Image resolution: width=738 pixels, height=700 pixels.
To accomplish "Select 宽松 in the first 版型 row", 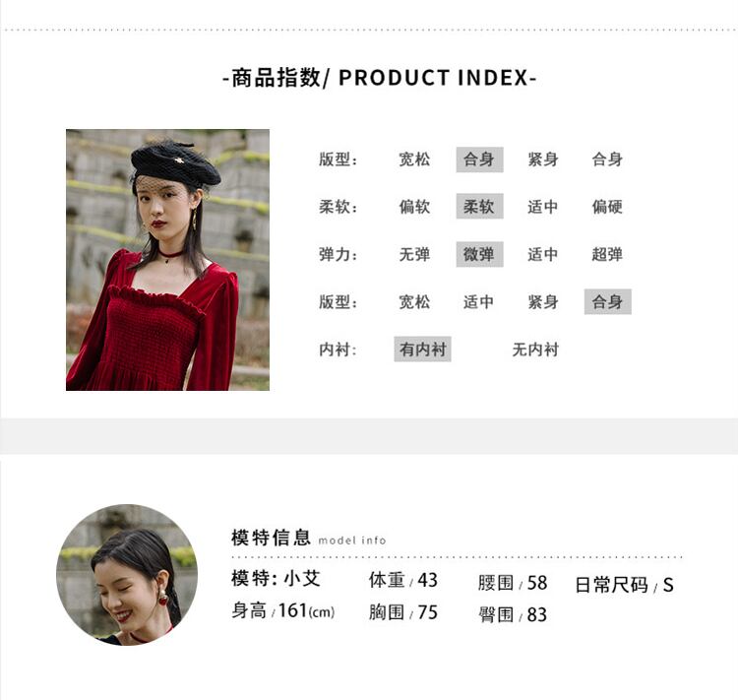I will 414,159.
